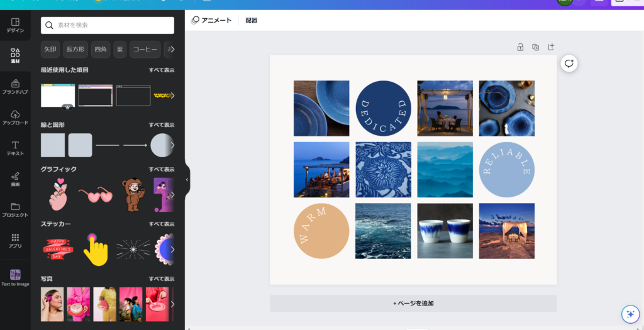Select the テキスト tool in the sidebar
This screenshot has height=330, width=644.
(15, 148)
